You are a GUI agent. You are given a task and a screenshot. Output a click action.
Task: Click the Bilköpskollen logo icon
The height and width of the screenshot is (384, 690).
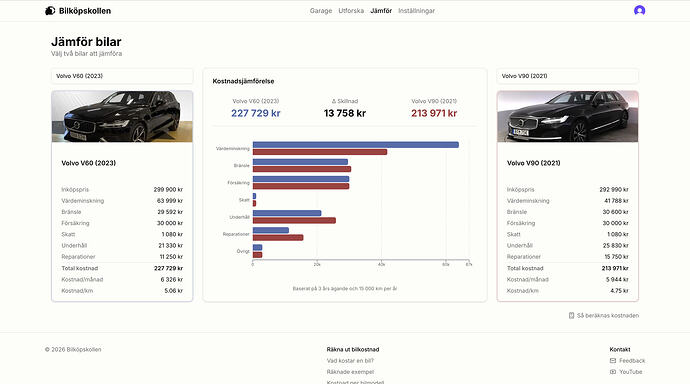point(50,11)
